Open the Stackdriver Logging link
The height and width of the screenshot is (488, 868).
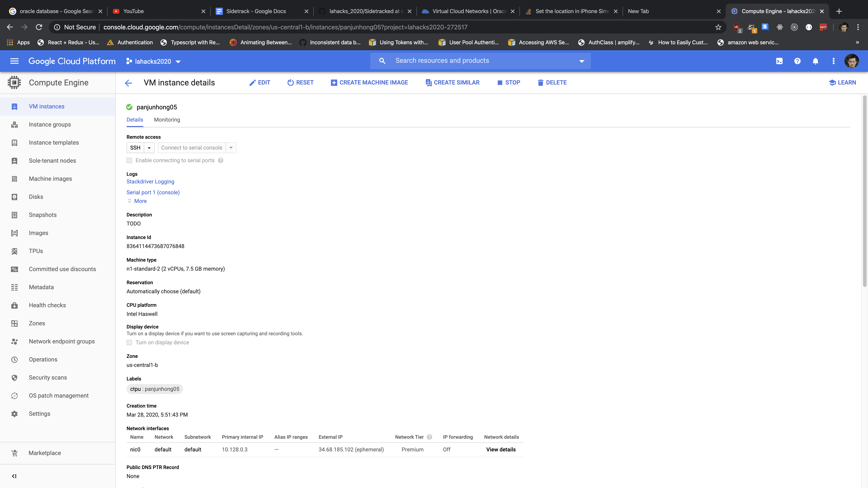150,181
